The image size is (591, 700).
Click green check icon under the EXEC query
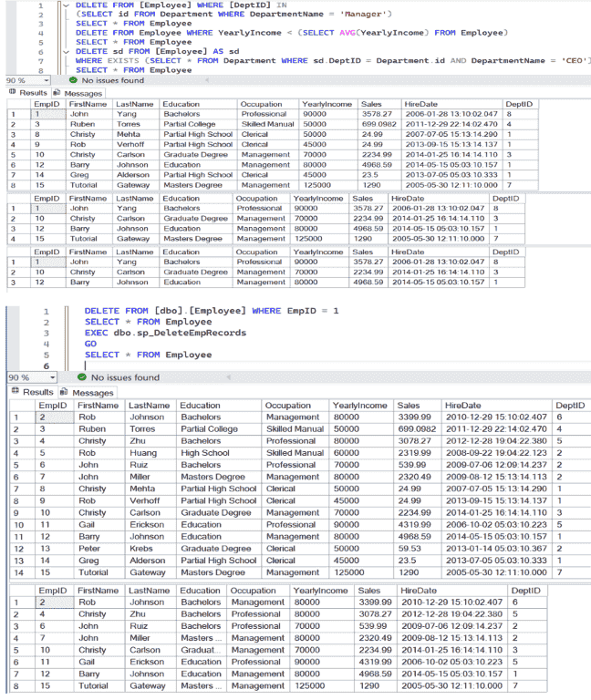[82, 376]
